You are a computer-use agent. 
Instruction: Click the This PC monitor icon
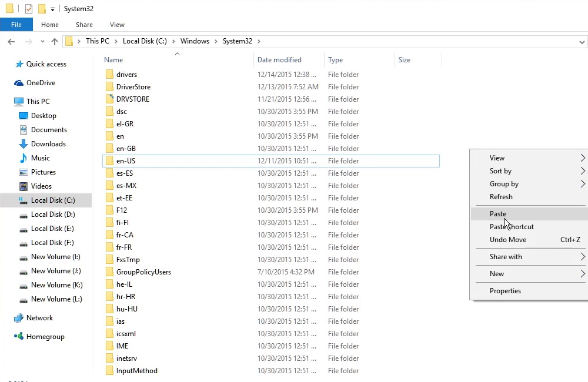tap(19, 102)
